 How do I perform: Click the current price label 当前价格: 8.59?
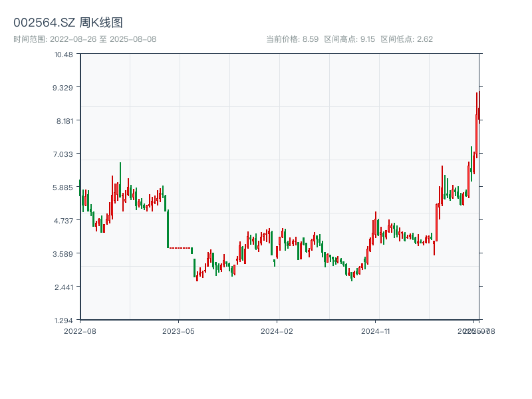pyautogui.click(x=292, y=39)
